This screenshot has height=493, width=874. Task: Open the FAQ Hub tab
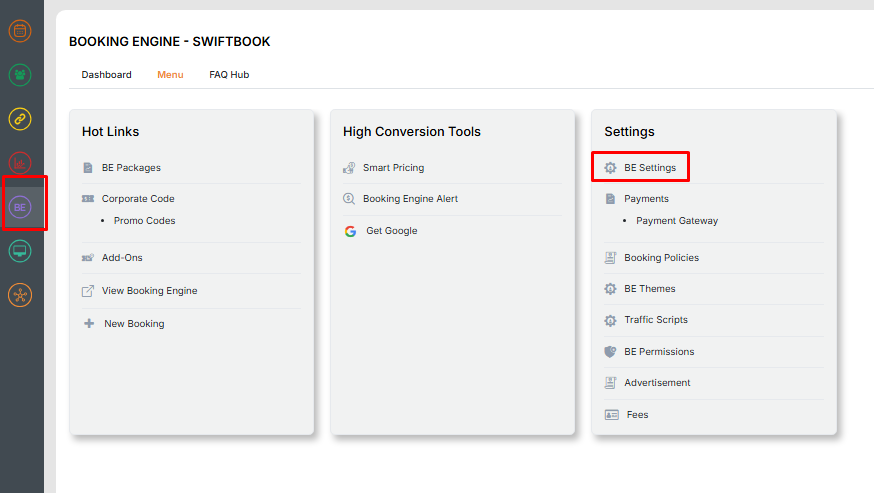(x=229, y=75)
